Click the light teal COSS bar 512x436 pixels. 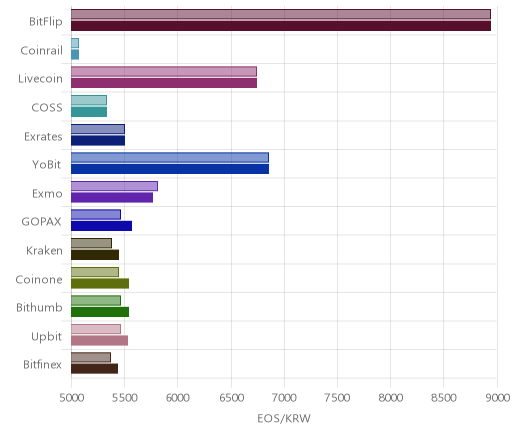pos(89,100)
